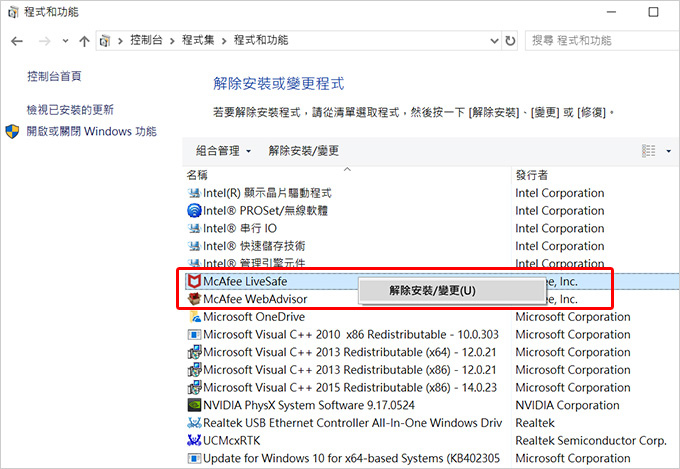Click the view layout icon
680x469 pixels.
coord(648,151)
